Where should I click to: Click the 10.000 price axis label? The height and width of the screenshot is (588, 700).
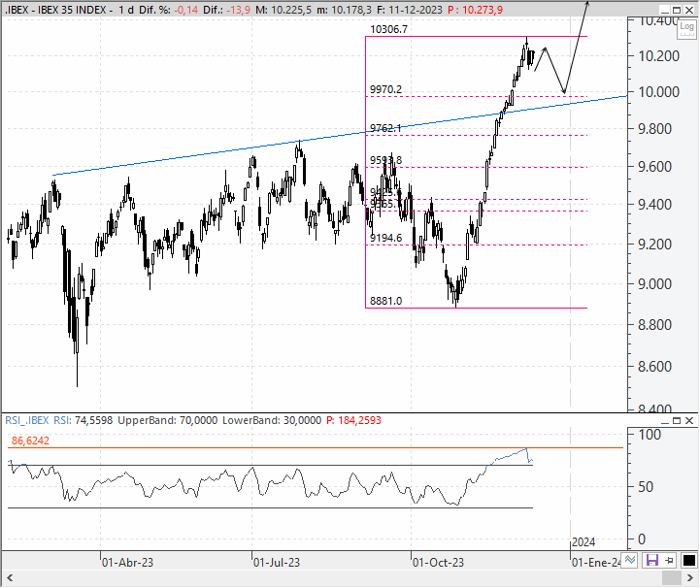659,92
